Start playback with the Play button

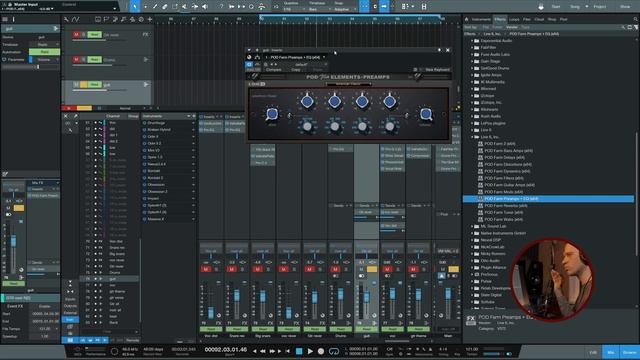(310, 351)
